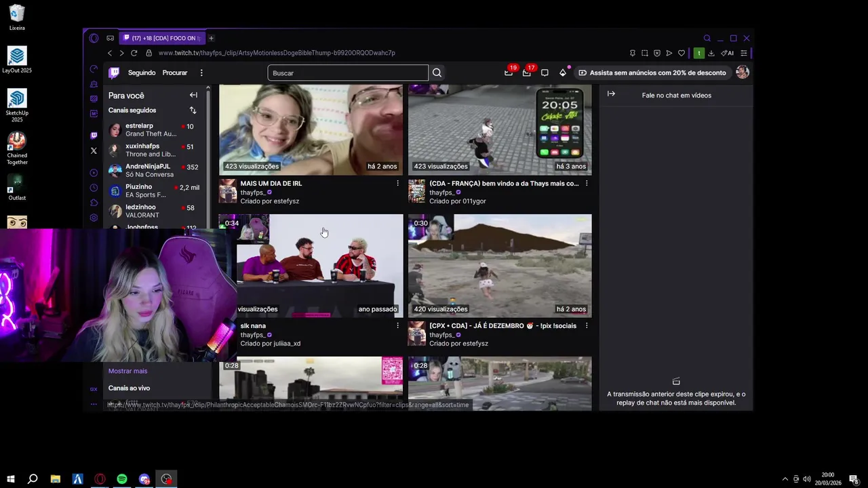Viewport: 868px width, 488px height.
Task: Click the Buscar search field
Action: (x=348, y=73)
